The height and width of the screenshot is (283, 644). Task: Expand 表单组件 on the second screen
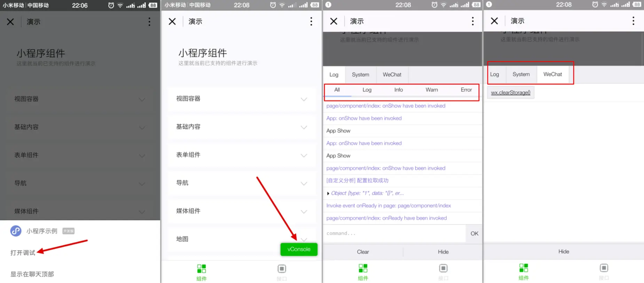tap(242, 155)
